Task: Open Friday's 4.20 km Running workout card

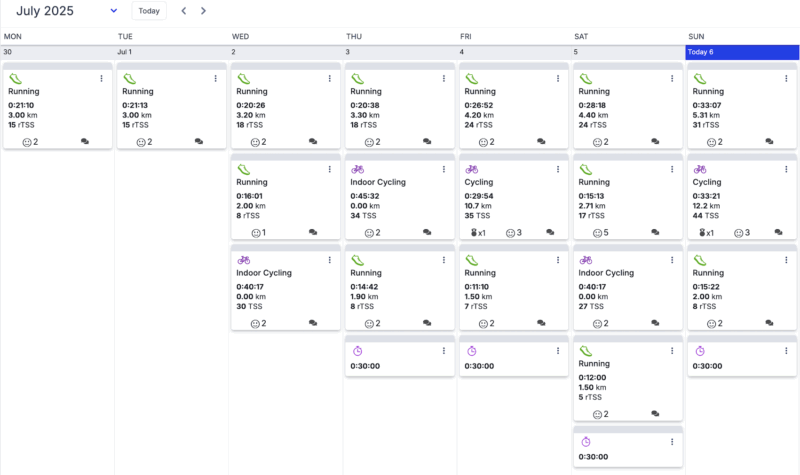Action: [x=513, y=108]
